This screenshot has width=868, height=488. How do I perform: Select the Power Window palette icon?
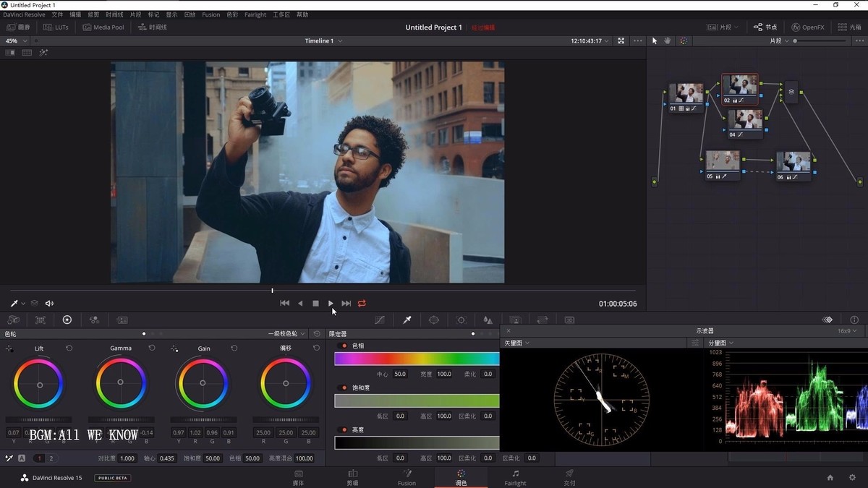tap(434, 320)
